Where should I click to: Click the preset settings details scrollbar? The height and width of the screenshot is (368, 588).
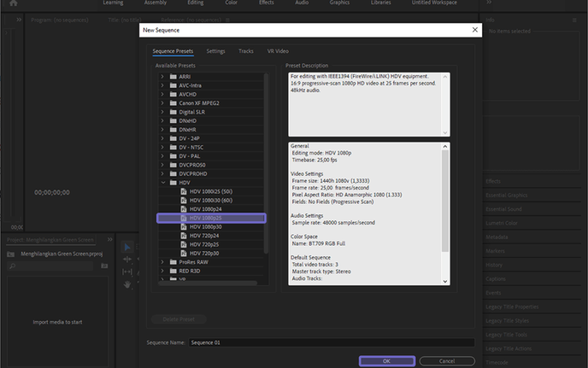(x=445, y=201)
